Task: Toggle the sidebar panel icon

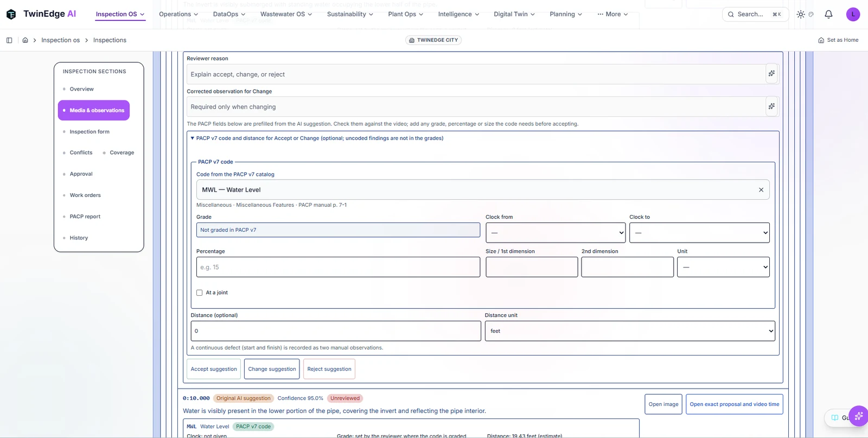Action: pyautogui.click(x=9, y=40)
